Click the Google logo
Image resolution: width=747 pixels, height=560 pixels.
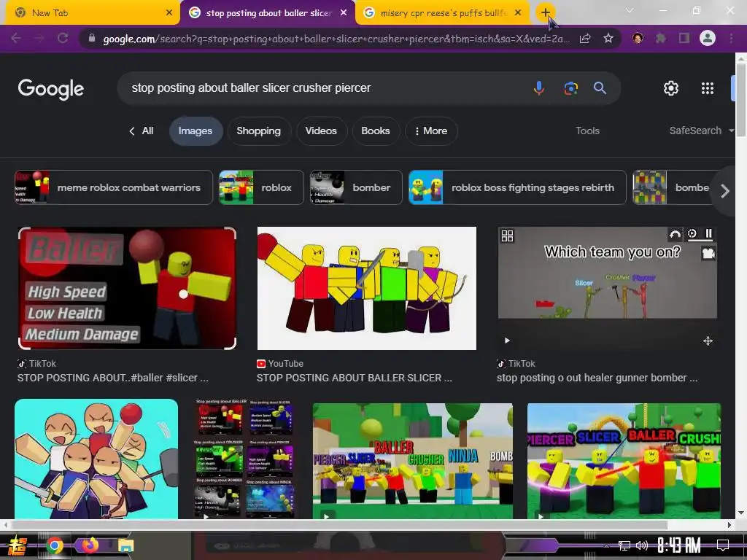tap(51, 89)
